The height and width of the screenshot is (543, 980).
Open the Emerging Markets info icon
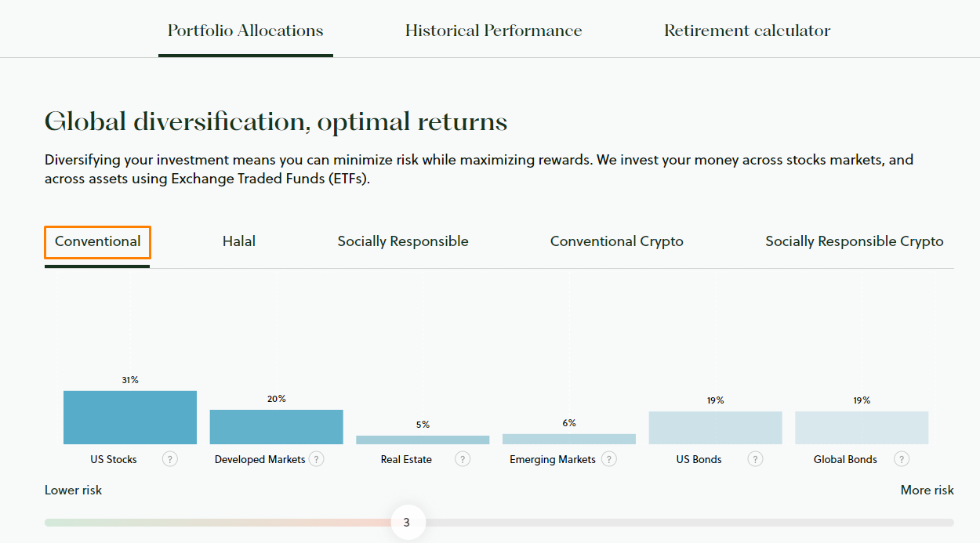608,458
